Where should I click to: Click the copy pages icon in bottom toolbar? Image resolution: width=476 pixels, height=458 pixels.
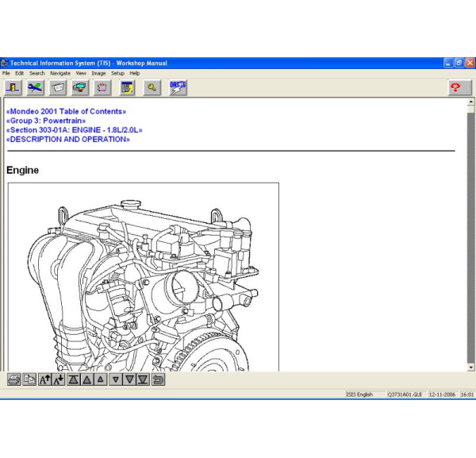pyautogui.click(x=29, y=379)
